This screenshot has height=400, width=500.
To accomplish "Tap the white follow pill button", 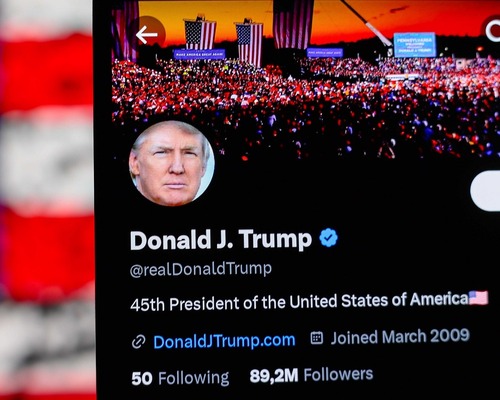I will click(485, 190).
